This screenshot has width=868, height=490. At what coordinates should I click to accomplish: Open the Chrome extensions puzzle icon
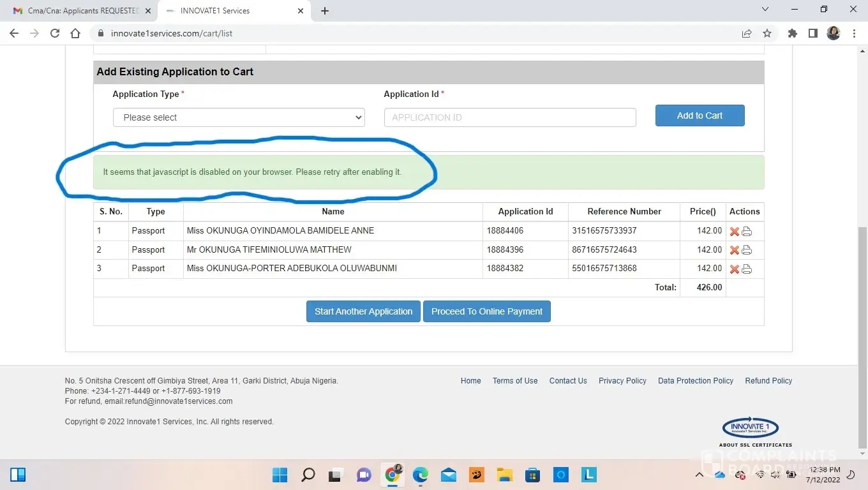[793, 33]
